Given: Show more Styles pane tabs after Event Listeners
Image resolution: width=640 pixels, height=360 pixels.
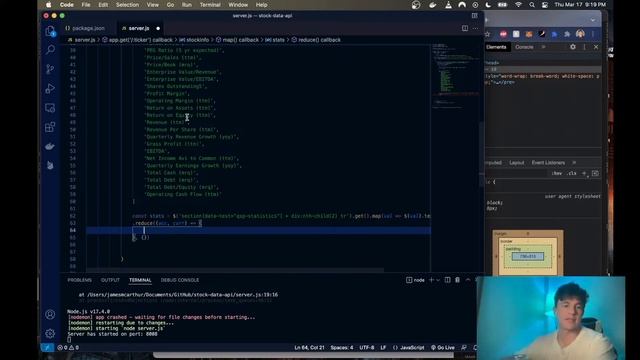Looking at the screenshot, I should point(574,162).
